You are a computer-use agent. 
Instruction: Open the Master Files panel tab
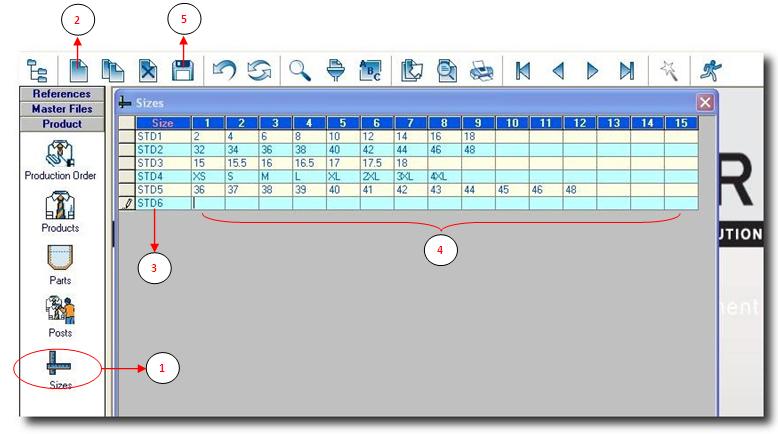(61, 109)
